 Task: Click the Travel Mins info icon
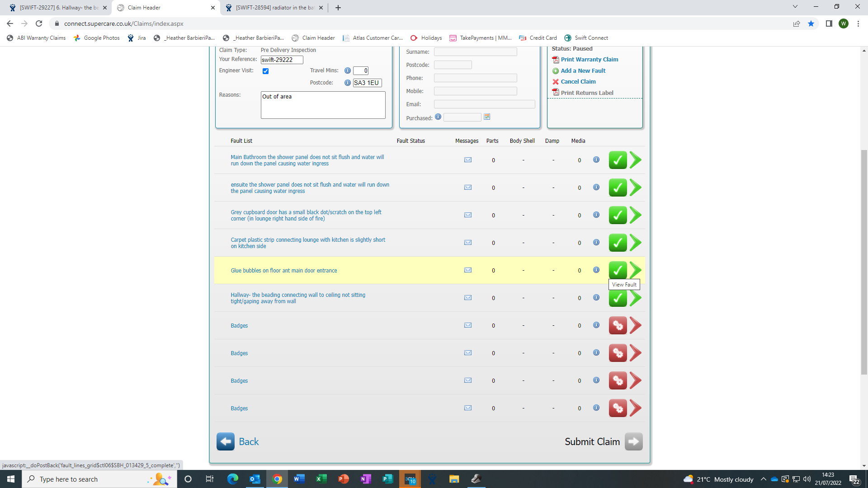(x=348, y=70)
